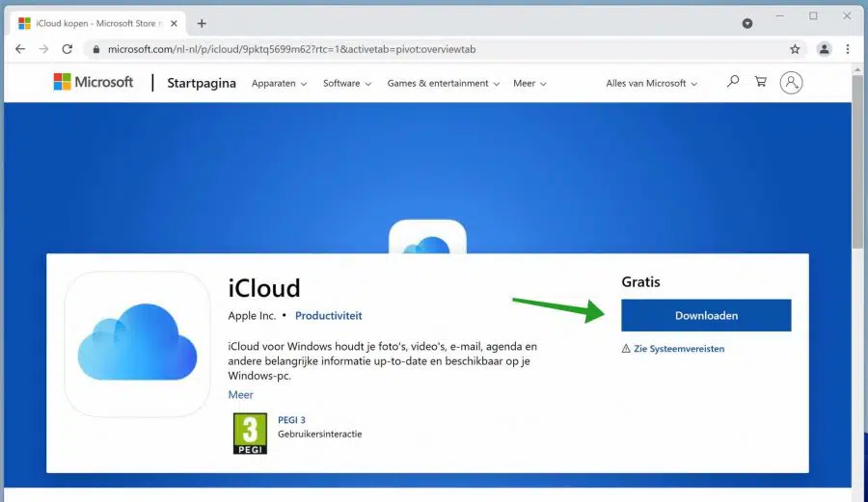
Task: Open the Productiviteit category link
Action: [328, 316]
